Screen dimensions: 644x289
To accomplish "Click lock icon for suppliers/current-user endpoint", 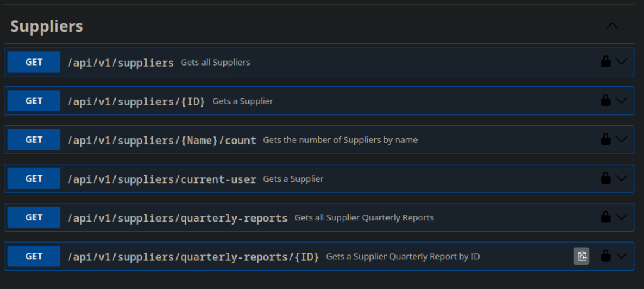I will tap(605, 178).
